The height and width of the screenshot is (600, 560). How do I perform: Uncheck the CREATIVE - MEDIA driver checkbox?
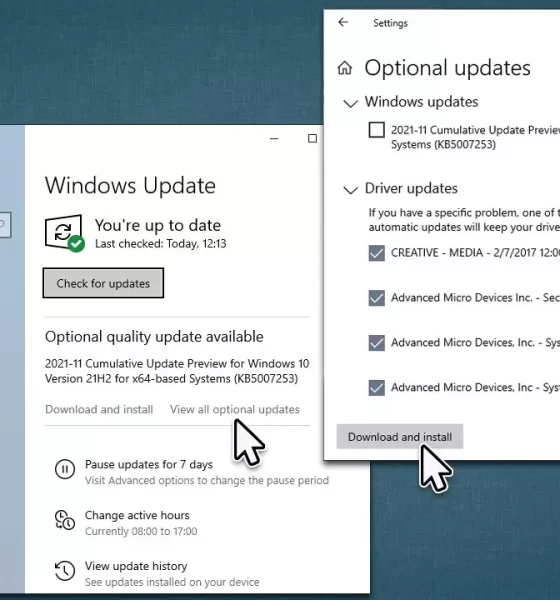(377, 253)
